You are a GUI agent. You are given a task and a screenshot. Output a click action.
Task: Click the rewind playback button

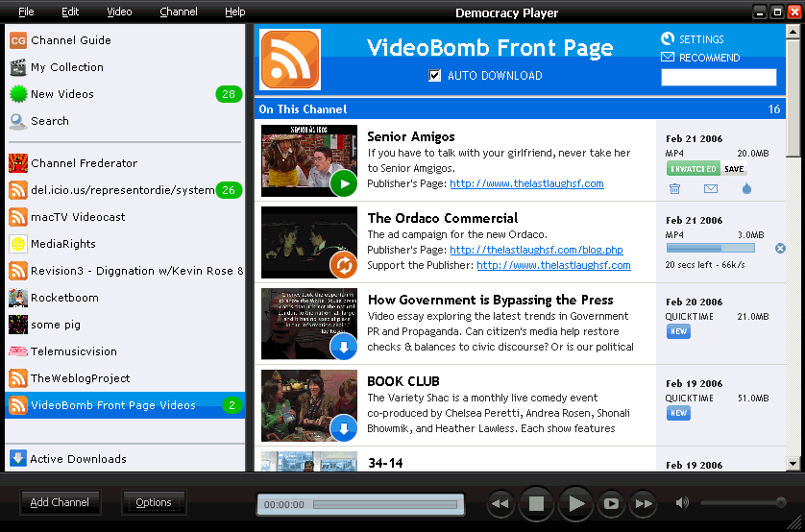[x=500, y=504]
